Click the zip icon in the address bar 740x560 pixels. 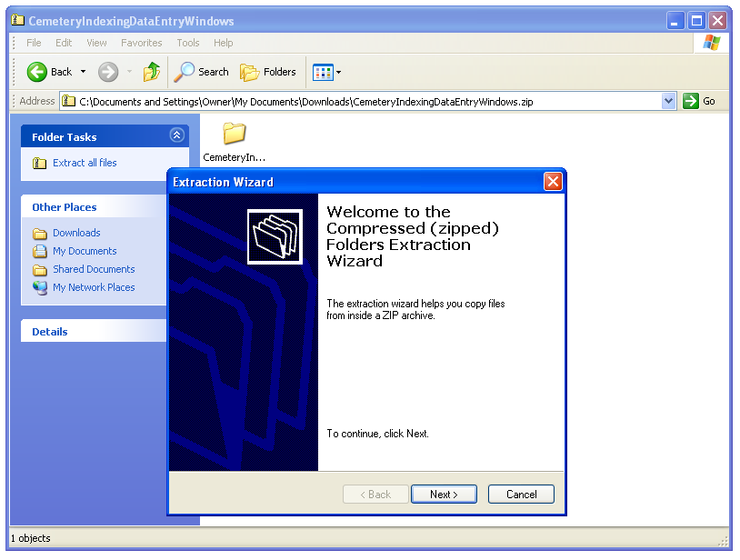pos(69,101)
